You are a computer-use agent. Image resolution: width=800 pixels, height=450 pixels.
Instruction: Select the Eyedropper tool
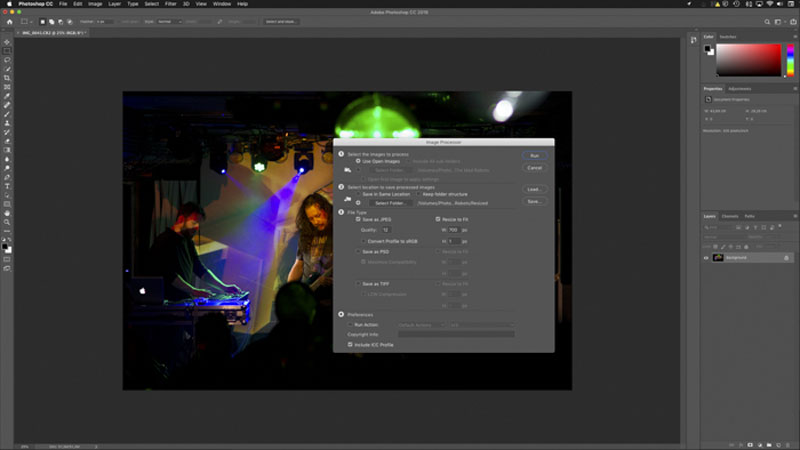(x=7, y=96)
